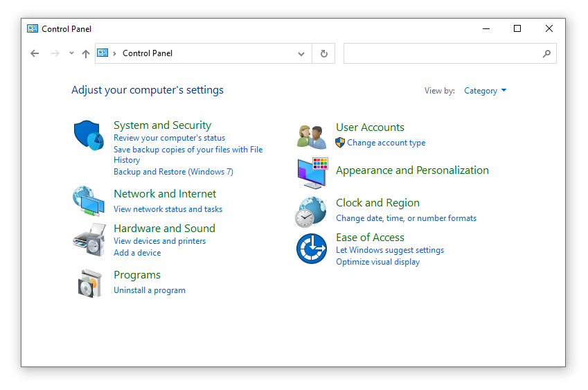The image size is (588, 390).
Task: Open System and Security category
Action: tap(162, 125)
